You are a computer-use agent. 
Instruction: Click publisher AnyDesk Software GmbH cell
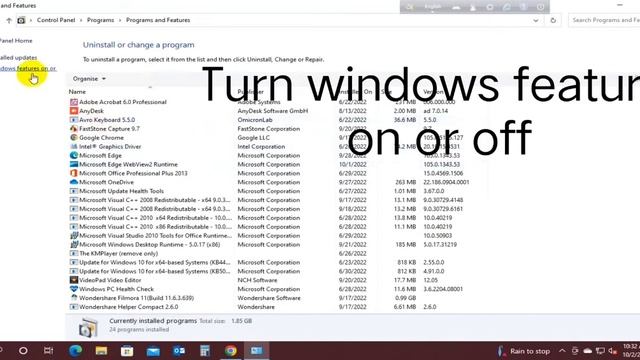[273, 111]
